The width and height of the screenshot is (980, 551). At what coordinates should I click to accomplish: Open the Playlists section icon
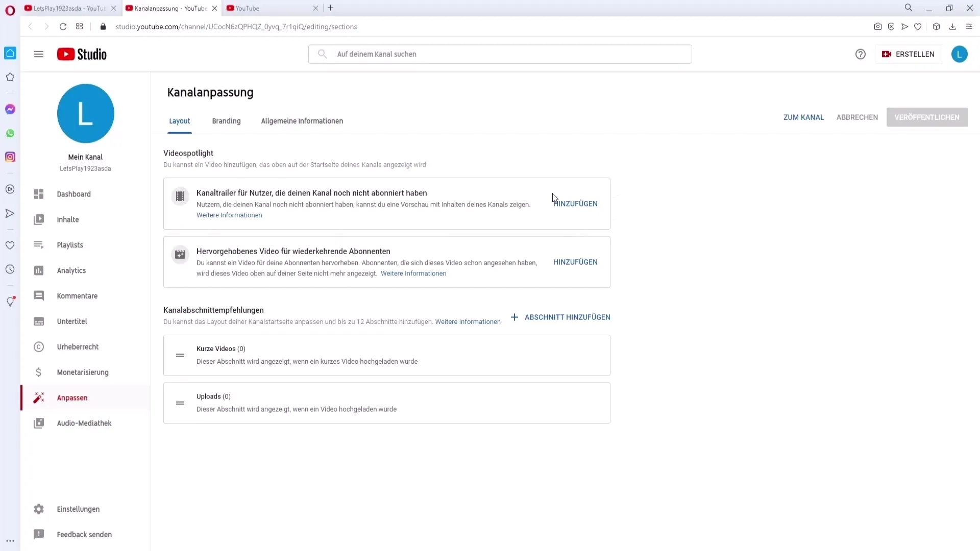click(x=38, y=245)
